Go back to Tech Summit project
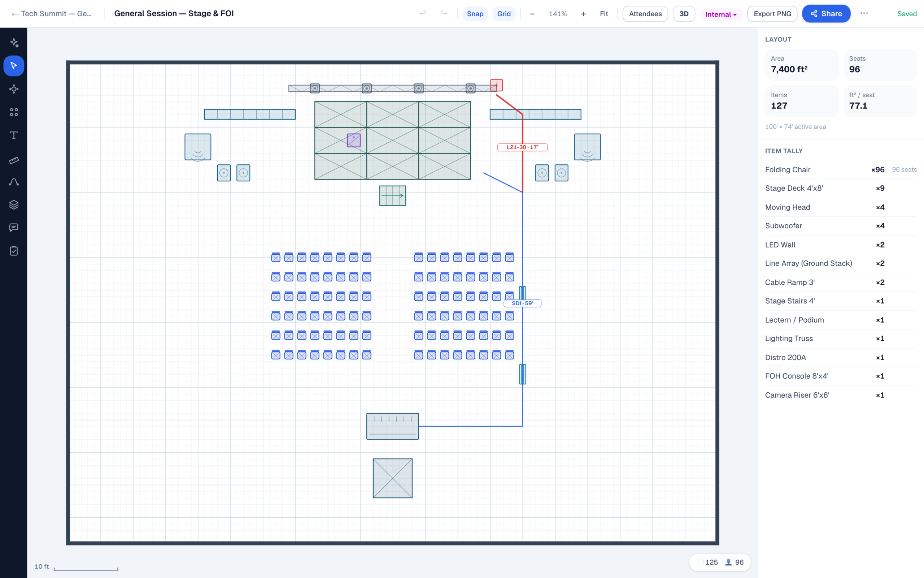Viewport: 924px width, 578px height. pos(52,14)
